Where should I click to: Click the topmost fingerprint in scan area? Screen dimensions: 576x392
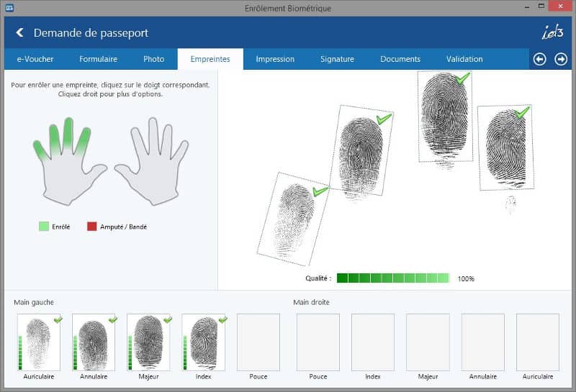(x=445, y=117)
